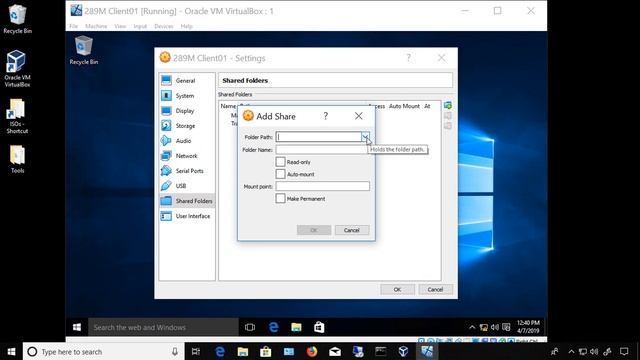640x360 pixels.
Task: Launch Firefox from the host taskbar
Action: coord(312,351)
